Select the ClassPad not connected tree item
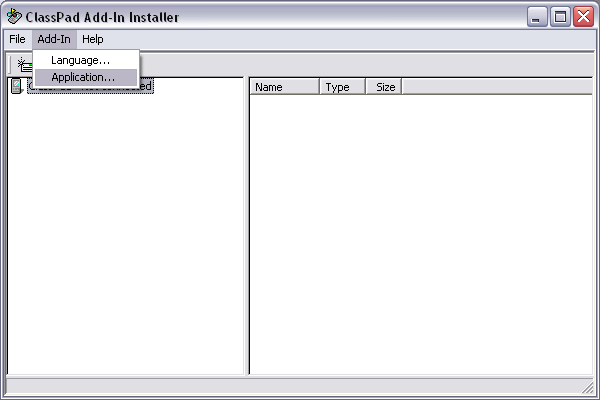 click(x=90, y=86)
